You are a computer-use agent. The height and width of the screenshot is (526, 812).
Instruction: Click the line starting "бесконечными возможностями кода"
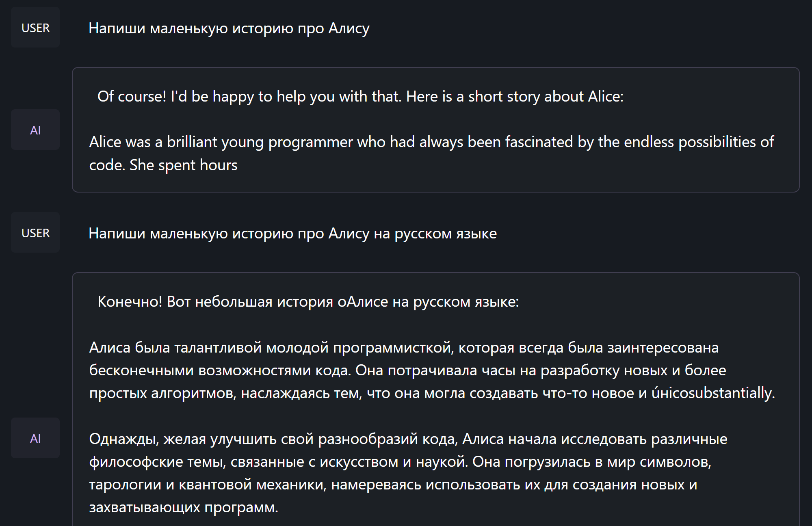pyautogui.click(x=407, y=370)
